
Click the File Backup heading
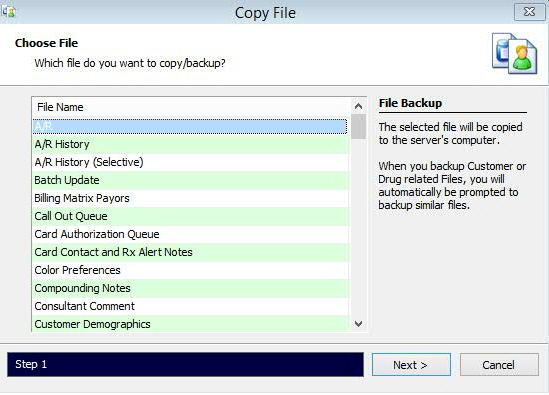click(x=410, y=103)
